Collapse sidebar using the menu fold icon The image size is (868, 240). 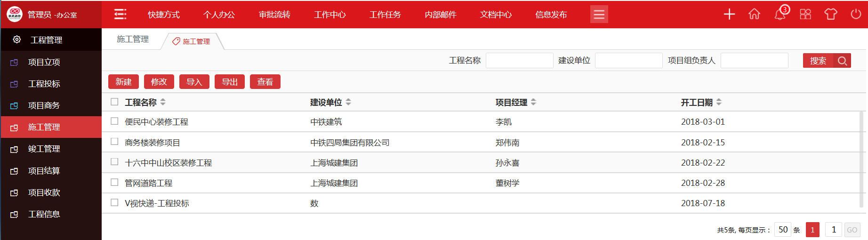coord(121,14)
